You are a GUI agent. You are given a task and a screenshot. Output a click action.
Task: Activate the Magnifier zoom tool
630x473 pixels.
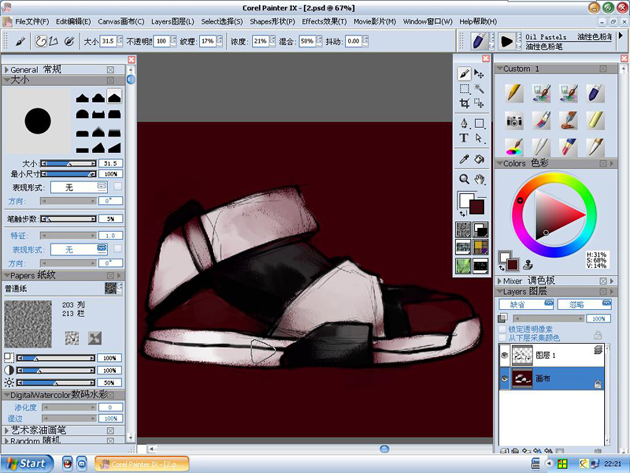coord(464,179)
